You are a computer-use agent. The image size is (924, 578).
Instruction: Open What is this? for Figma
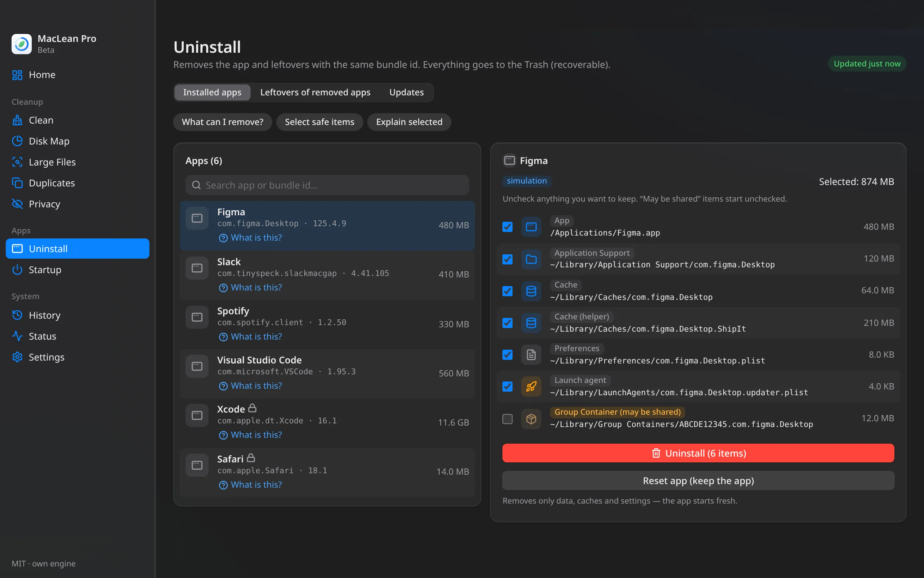tap(250, 238)
